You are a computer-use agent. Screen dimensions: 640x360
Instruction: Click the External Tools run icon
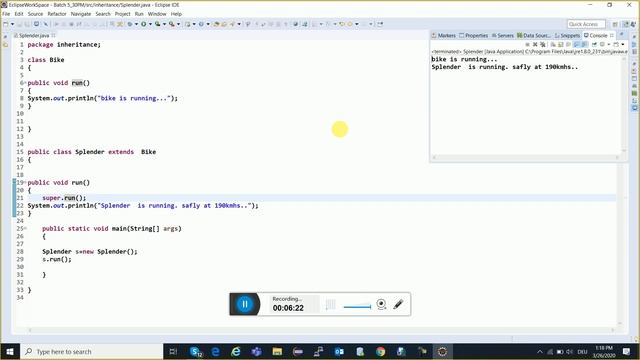pos(172,24)
